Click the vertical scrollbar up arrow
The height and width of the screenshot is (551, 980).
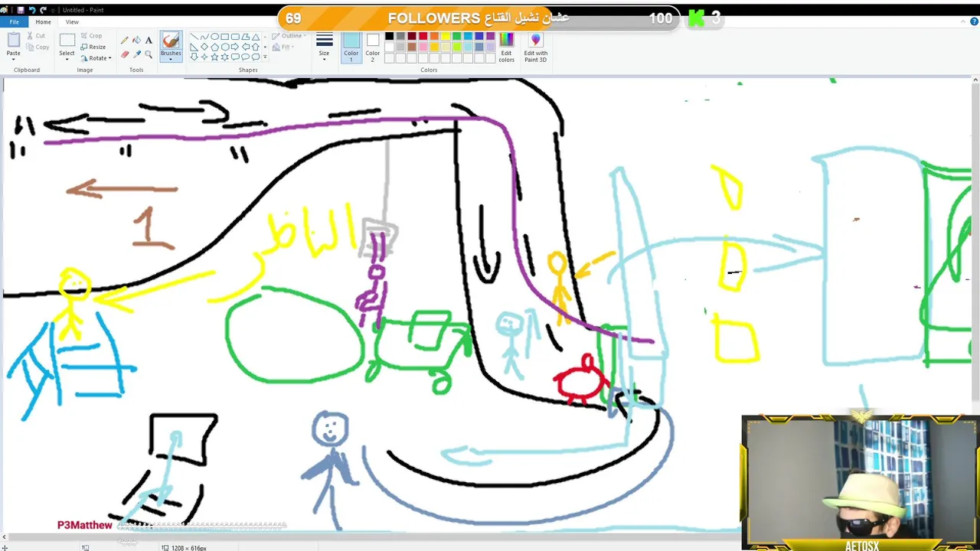(x=975, y=80)
